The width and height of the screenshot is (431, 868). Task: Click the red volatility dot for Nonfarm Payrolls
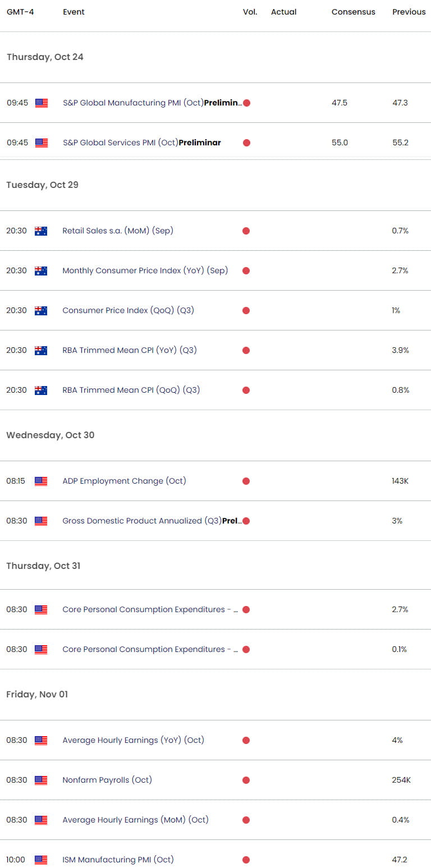[246, 780]
